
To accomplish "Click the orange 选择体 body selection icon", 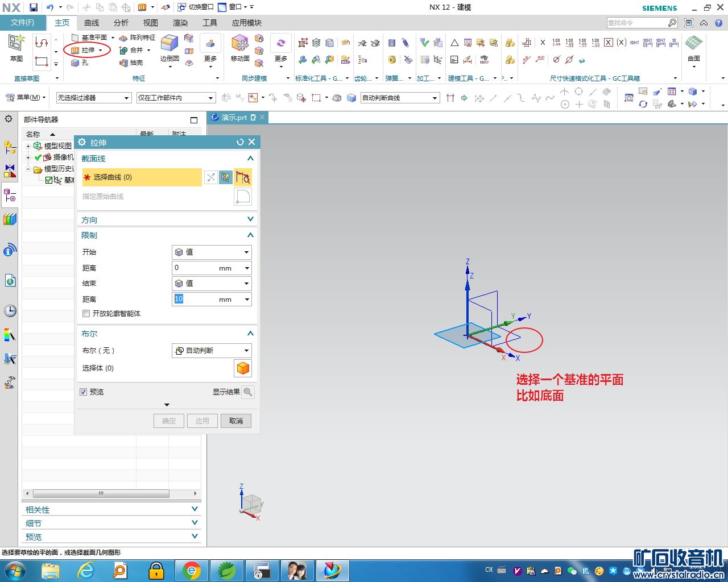I will click(243, 368).
